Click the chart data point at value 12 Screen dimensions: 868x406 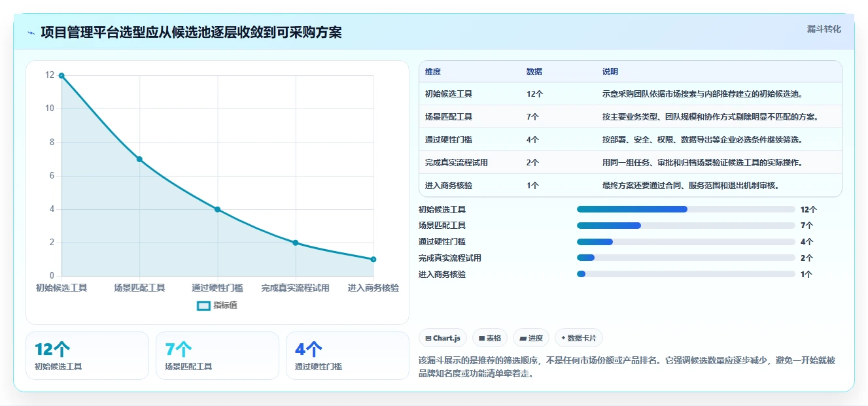point(61,76)
